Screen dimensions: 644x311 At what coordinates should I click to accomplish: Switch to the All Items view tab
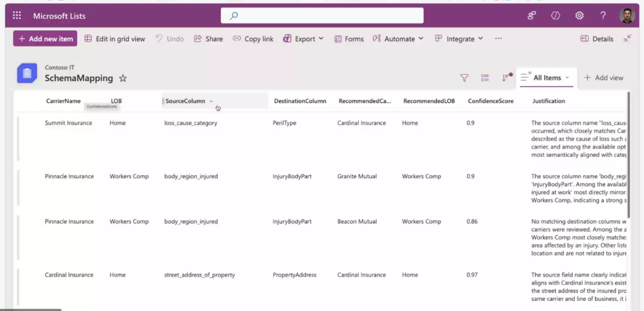546,78
